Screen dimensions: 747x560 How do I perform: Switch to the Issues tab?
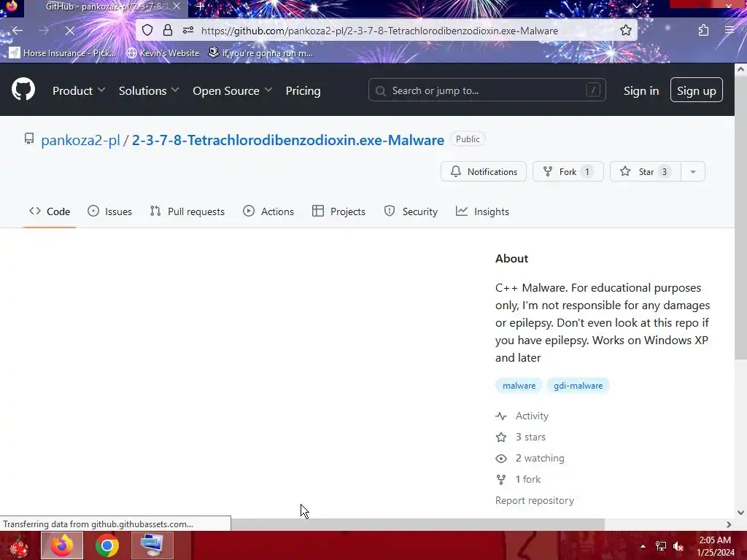(x=109, y=211)
